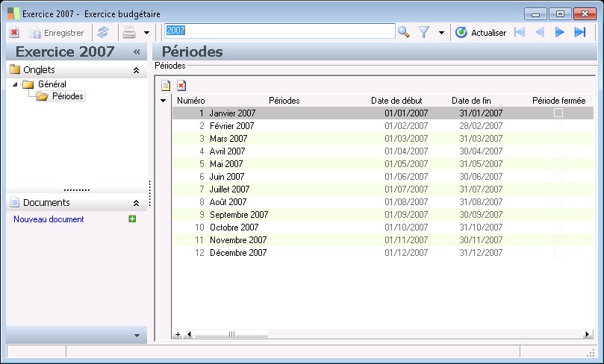
Task: Click the delete row icon above grid
Action: tap(181, 86)
